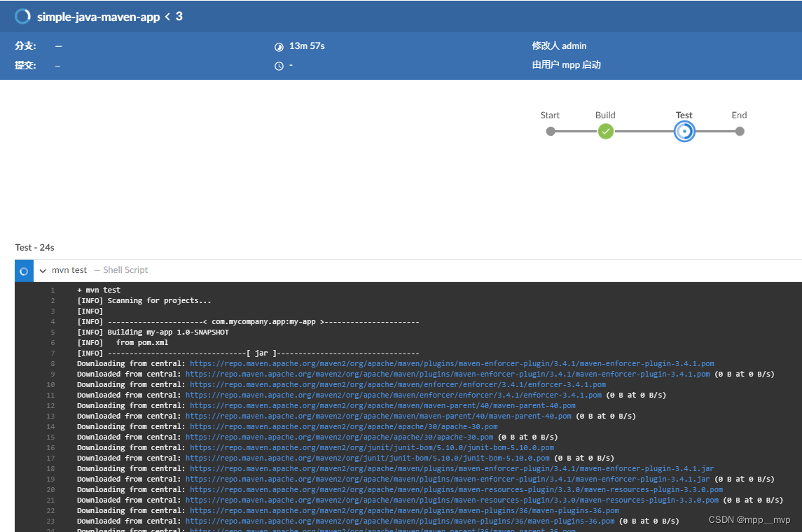Collapse the mvn test step chevron
The height and width of the screenshot is (532, 802).
point(43,270)
